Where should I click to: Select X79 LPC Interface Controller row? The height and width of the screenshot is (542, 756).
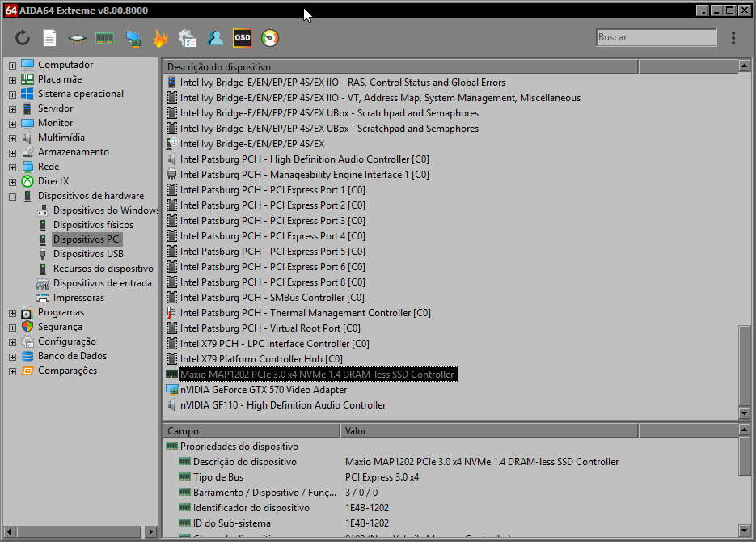(x=274, y=344)
